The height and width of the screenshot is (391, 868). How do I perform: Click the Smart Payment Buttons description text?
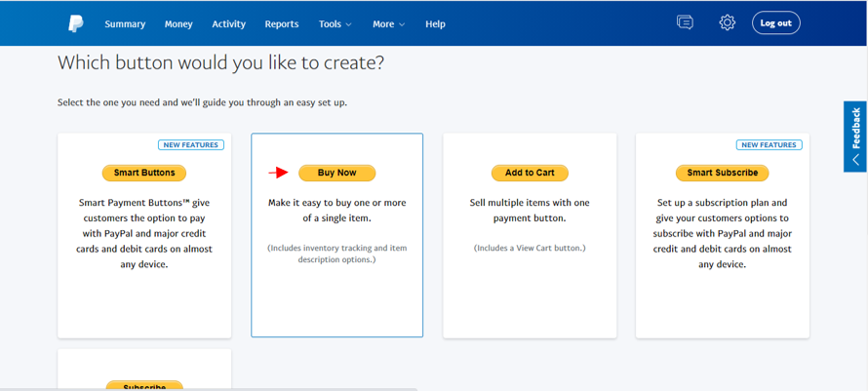click(144, 234)
